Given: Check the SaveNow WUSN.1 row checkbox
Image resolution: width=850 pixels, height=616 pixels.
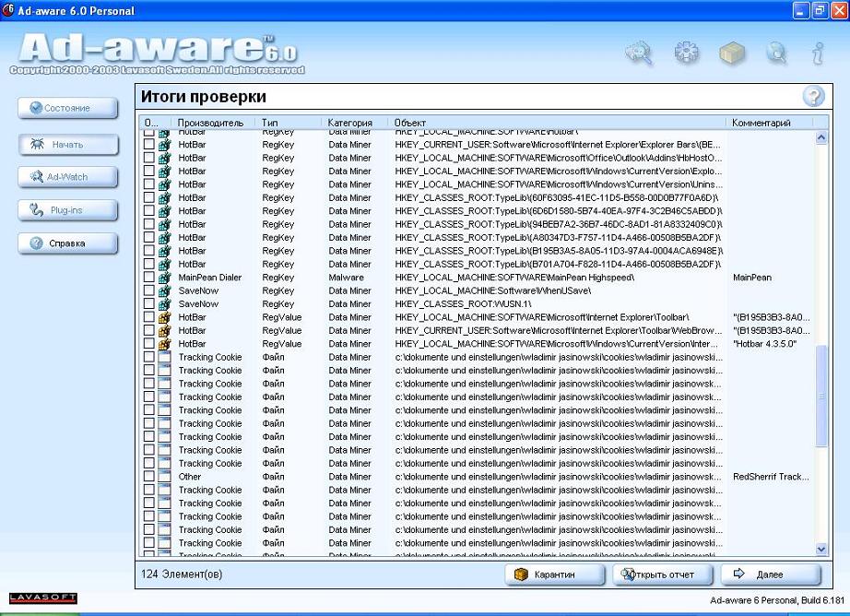Looking at the screenshot, I should pyautogui.click(x=148, y=303).
